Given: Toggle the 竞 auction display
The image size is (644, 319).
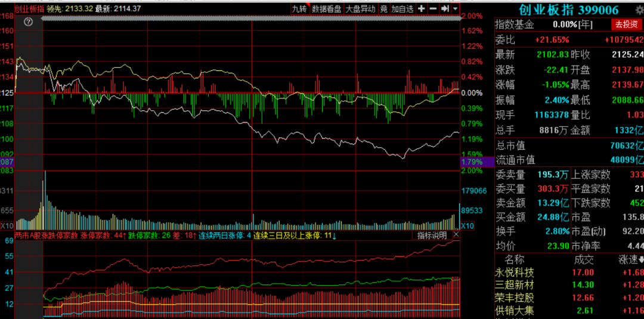Looking at the screenshot, I should (x=383, y=8).
